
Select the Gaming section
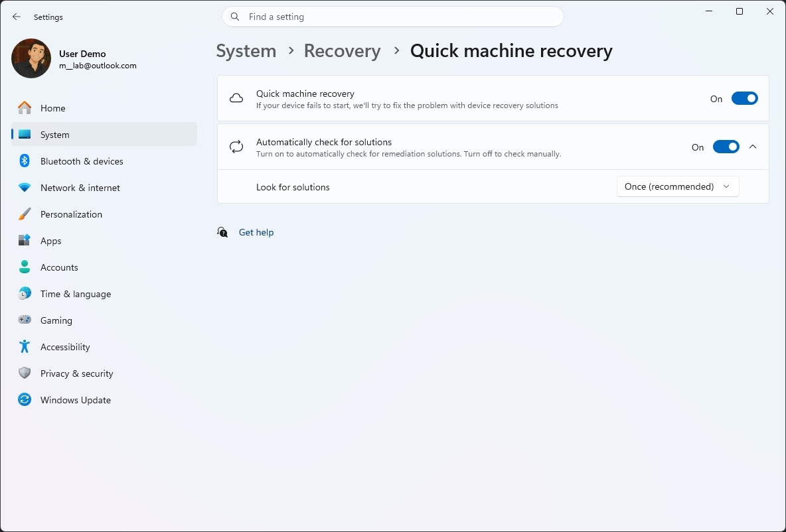56,320
